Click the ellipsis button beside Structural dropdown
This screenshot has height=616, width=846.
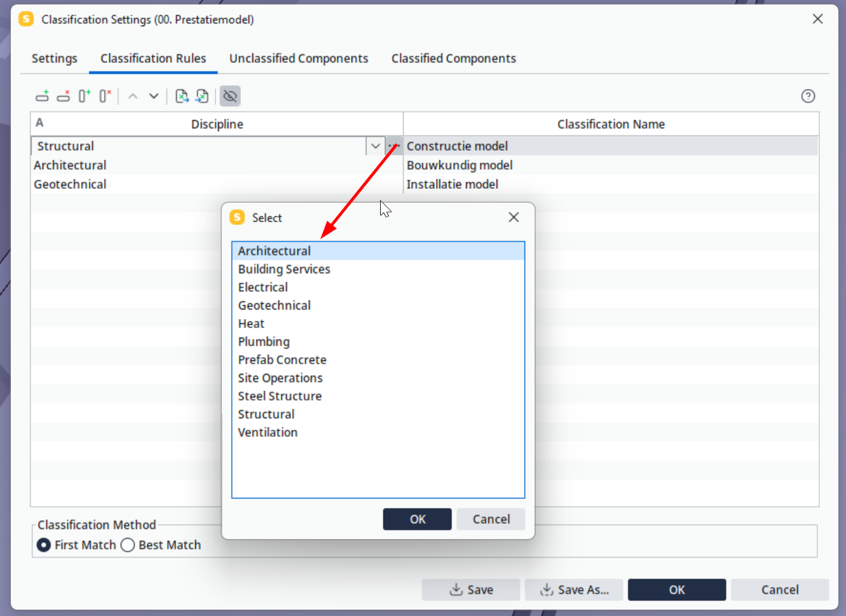[394, 146]
